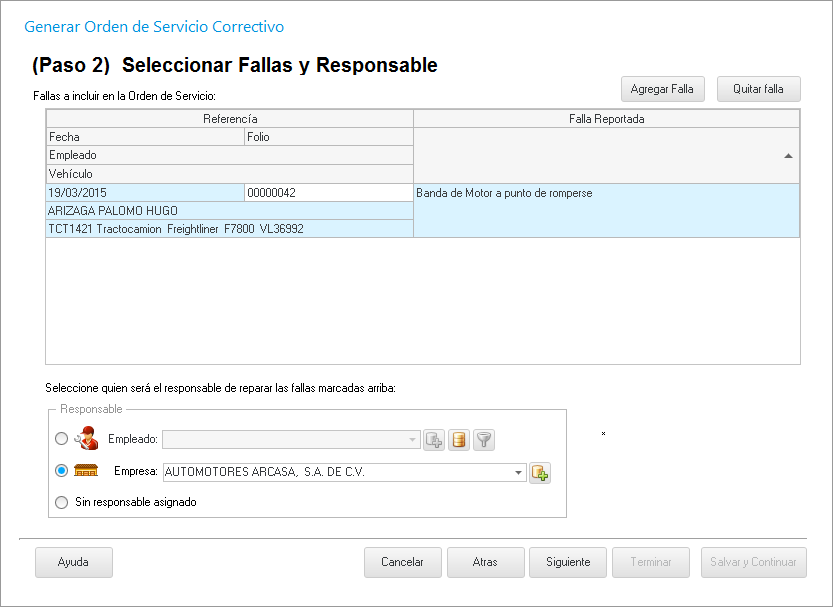
Task: Click the Referencia column header
Action: coord(230,119)
